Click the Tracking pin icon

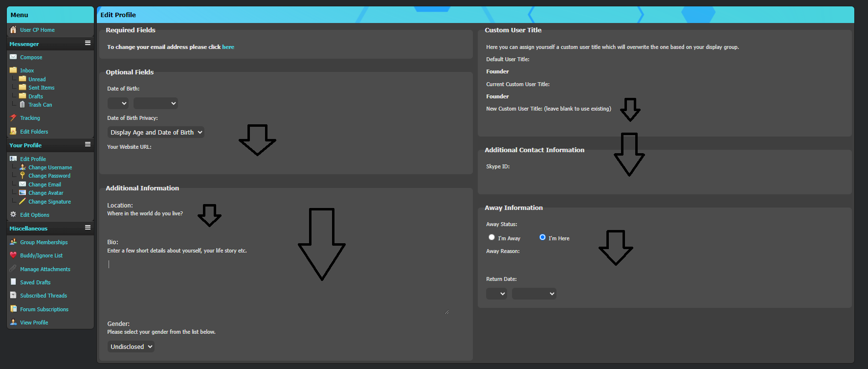13,118
